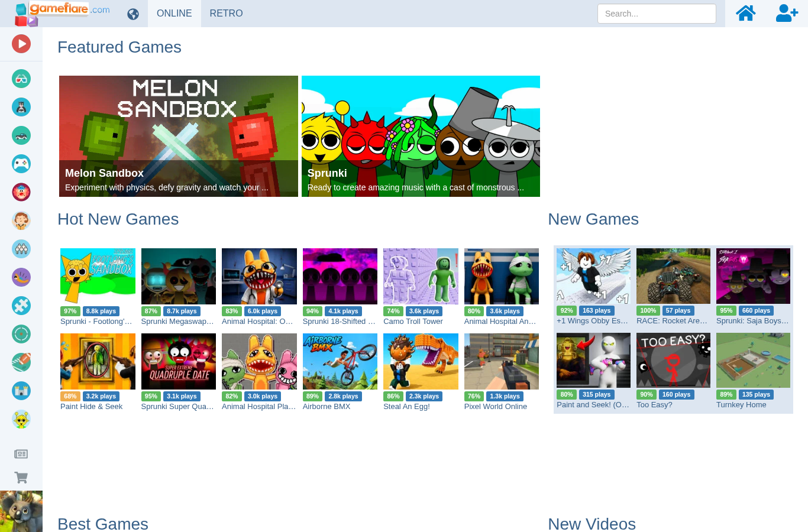
Task: Open the Sprunki featured game banner
Action: pyautogui.click(x=421, y=136)
